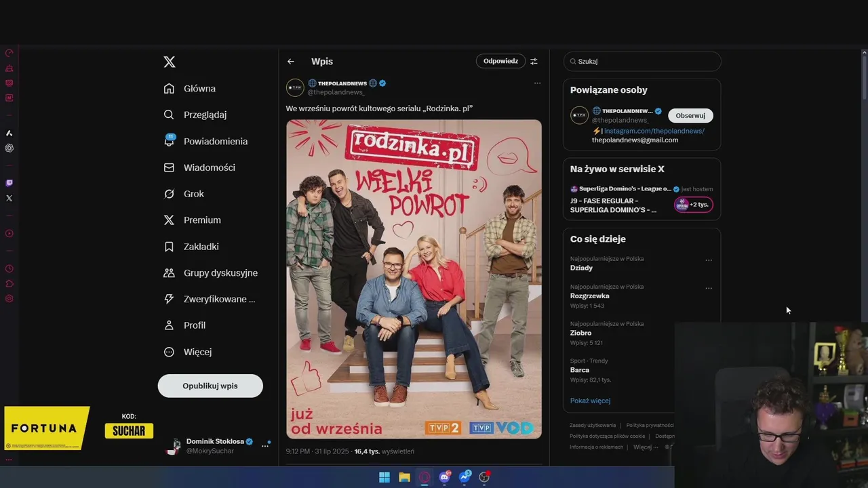Viewport: 868px width, 488px height.
Task: Click the +2 tys. listeners badge
Action: point(694,205)
